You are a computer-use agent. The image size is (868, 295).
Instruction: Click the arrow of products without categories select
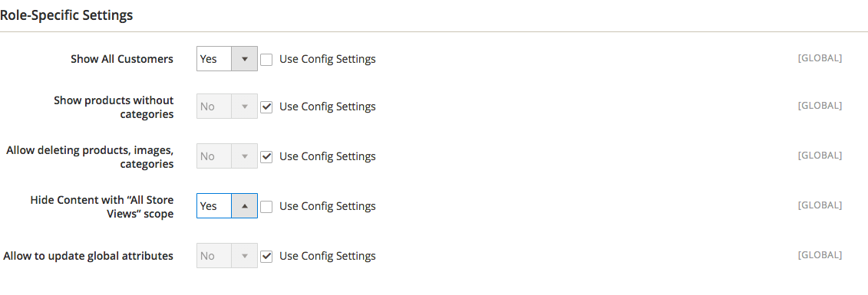pyautogui.click(x=245, y=106)
